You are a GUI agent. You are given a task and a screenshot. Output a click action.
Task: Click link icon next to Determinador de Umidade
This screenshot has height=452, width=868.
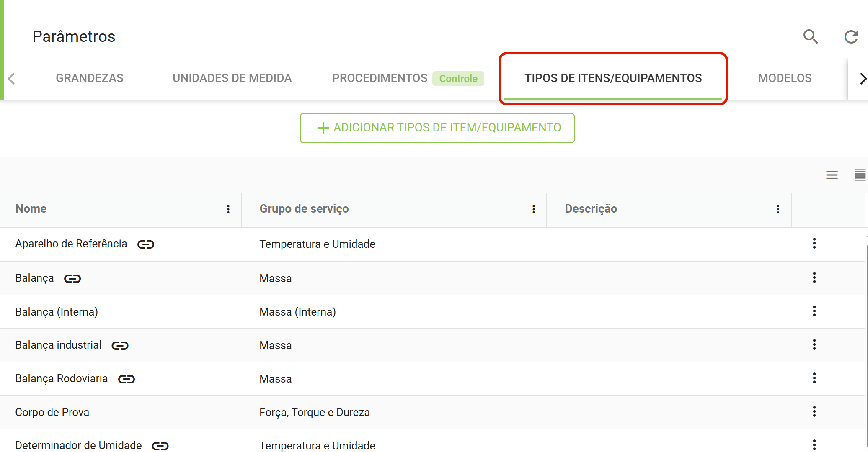tap(160, 446)
